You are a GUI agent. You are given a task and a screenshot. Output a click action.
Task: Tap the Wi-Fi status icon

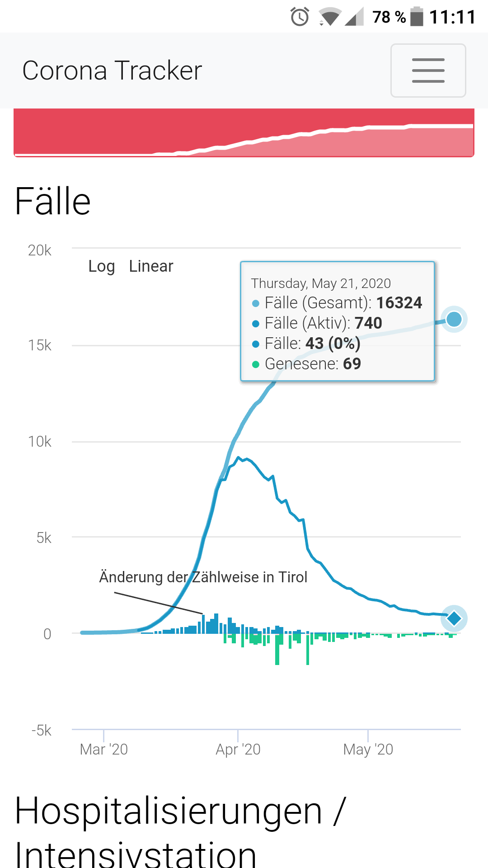pyautogui.click(x=330, y=17)
